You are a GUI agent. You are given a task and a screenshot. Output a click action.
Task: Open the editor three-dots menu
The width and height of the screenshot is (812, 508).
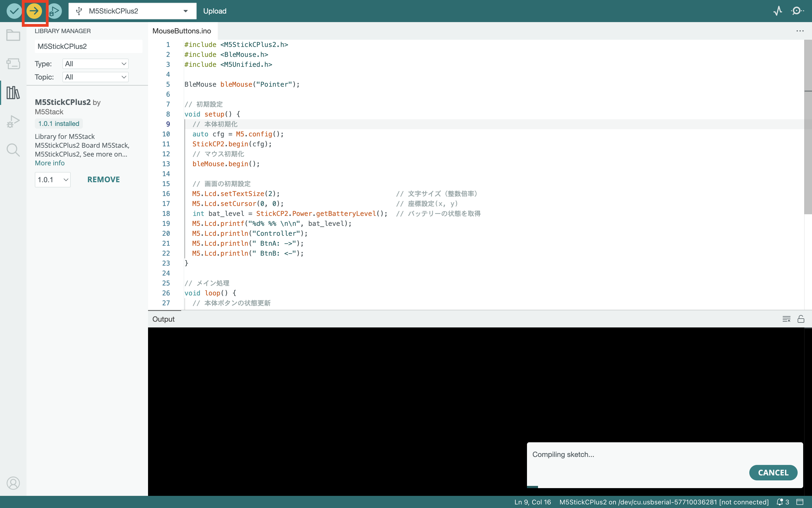(800, 31)
